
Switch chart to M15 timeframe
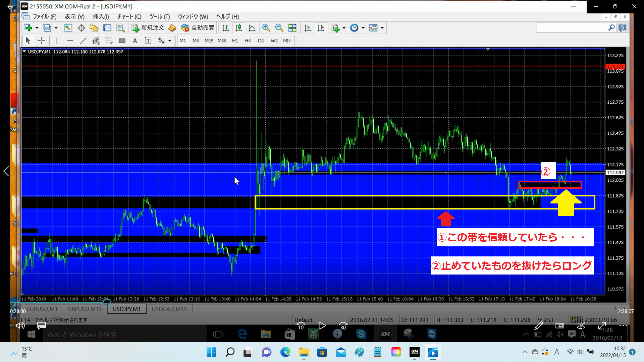[x=209, y=41]
